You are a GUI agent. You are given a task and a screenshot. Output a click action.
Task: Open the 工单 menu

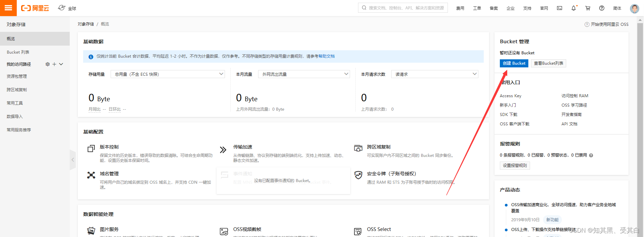pos(477,8)
